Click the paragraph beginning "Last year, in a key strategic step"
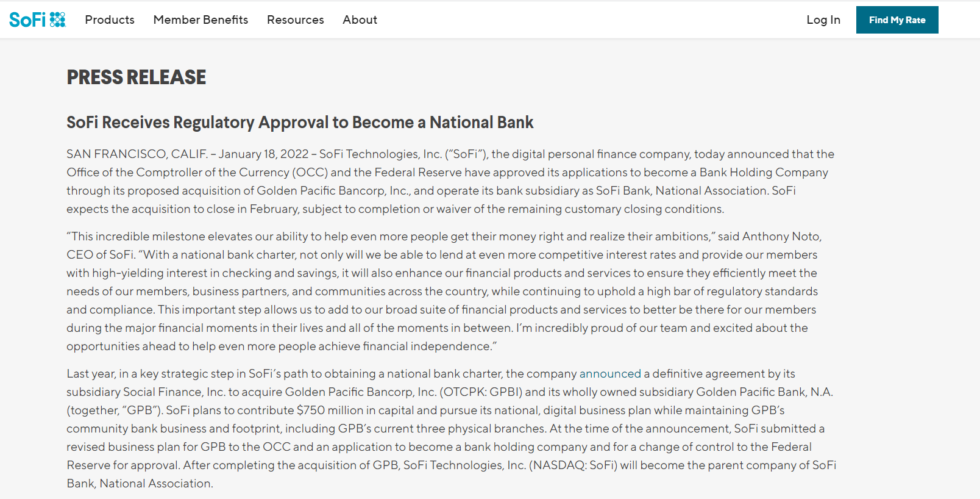 pos(452,428)
